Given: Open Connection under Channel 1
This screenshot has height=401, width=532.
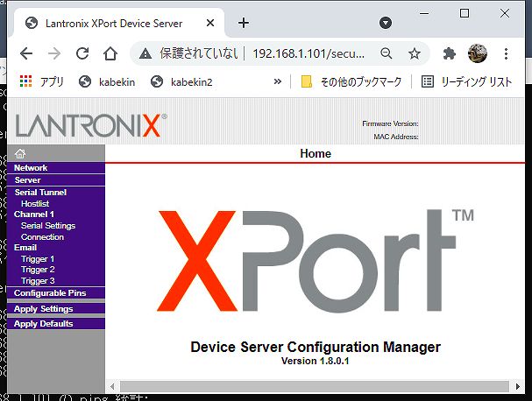Looking at the screenshot, I should pos(42,237).
